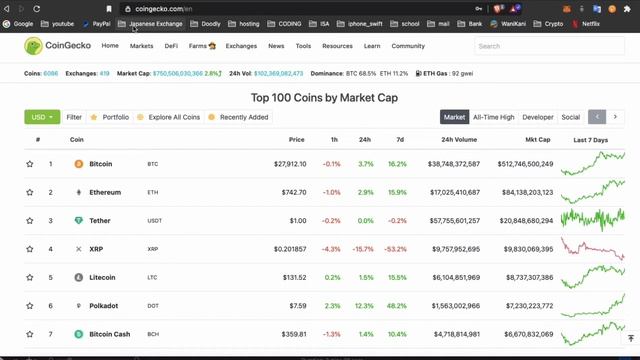Open the USD currency dropdown
The width and height of the screenshot is (640, 360).
point(42,117)
